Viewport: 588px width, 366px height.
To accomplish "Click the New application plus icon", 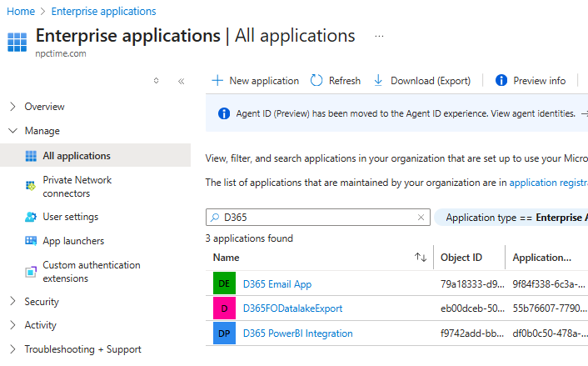I will click(x=217, y=81).
